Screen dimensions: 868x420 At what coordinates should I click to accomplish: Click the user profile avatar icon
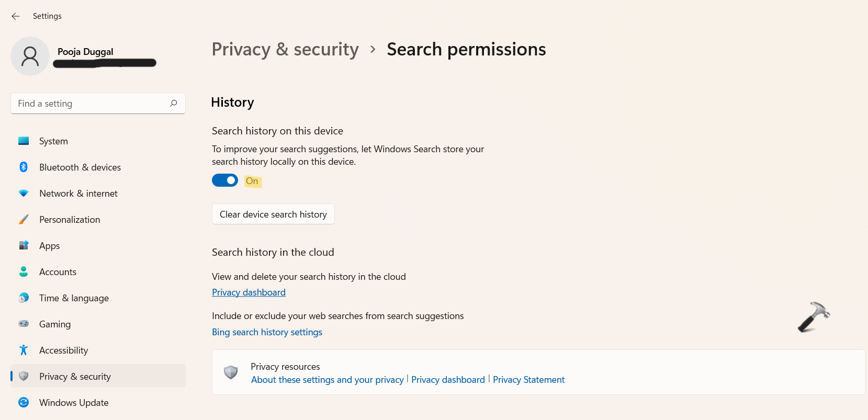coord(30,56)
